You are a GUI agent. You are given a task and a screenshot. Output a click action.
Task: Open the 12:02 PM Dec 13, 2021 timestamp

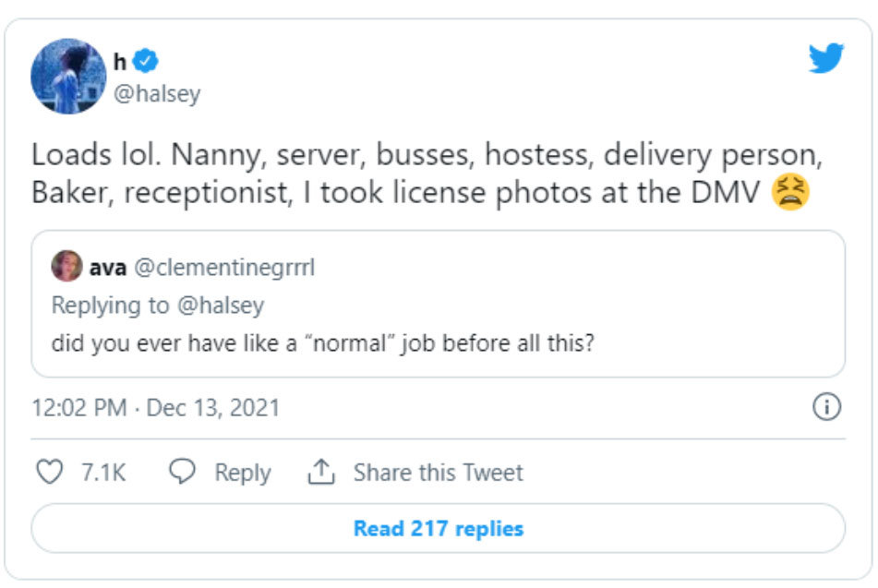click(x=155, y=408)
